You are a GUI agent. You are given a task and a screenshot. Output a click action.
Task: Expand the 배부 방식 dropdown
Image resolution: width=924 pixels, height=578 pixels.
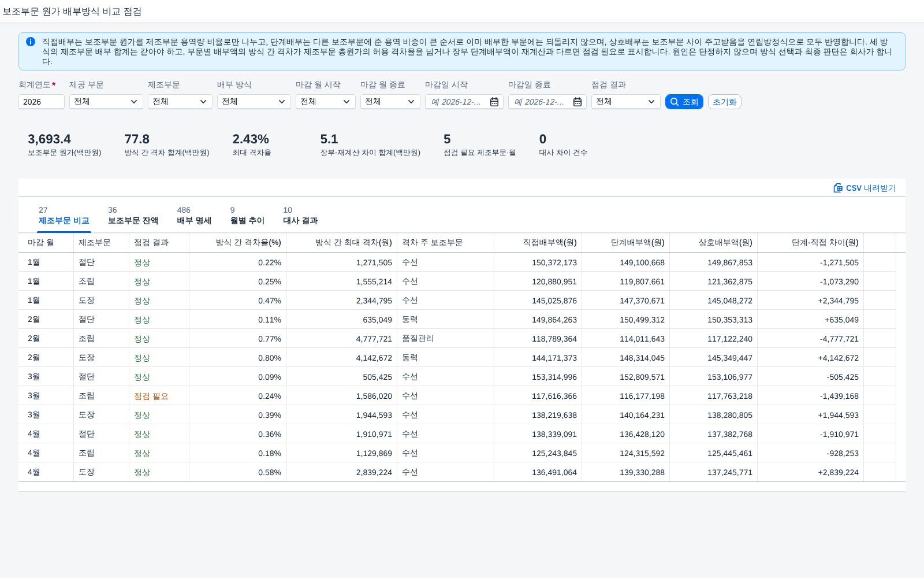click(x=254, y=102)
